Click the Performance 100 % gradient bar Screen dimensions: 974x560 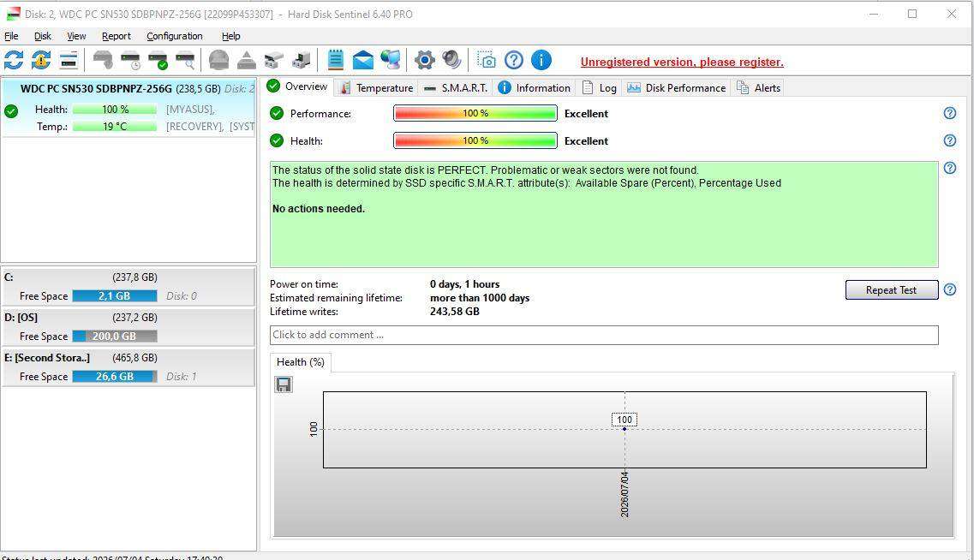475,113
